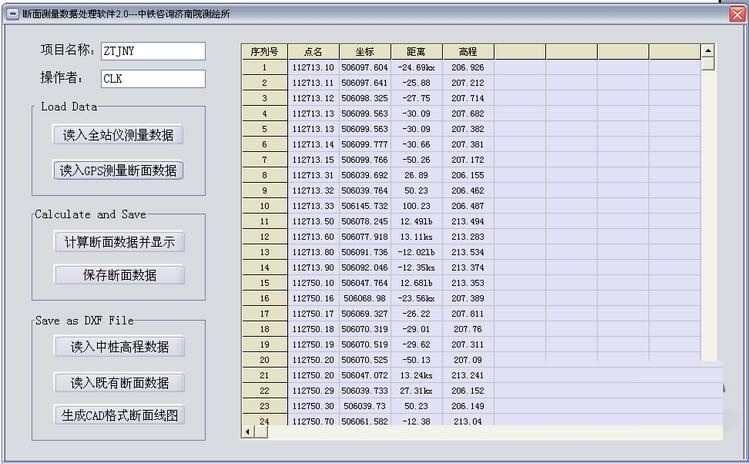Screen dimensions: 749x464
Task: Select row header 12 in the table
Action: pos(264,237)
